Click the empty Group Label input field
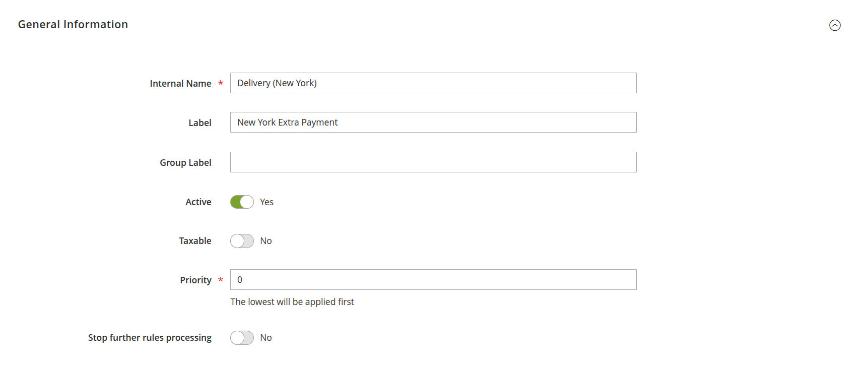 (433, 162)
